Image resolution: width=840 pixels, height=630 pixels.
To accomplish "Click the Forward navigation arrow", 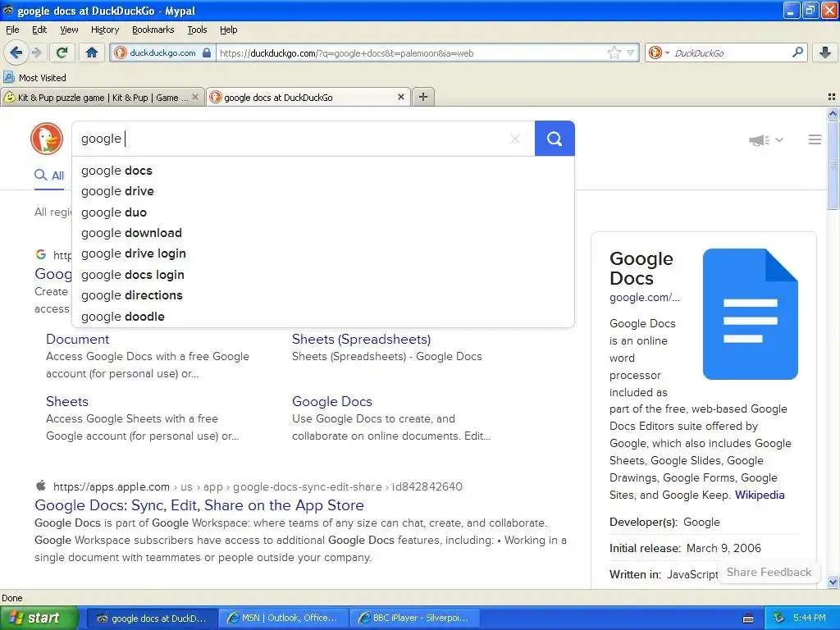I will click(x=36, y=52).
